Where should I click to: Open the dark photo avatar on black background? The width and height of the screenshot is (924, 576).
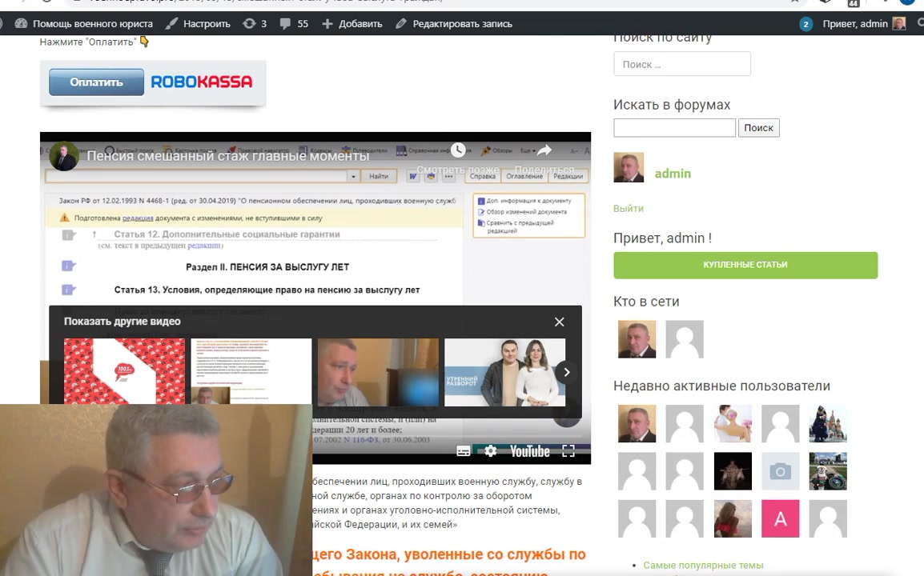click(x=733, y=471)
